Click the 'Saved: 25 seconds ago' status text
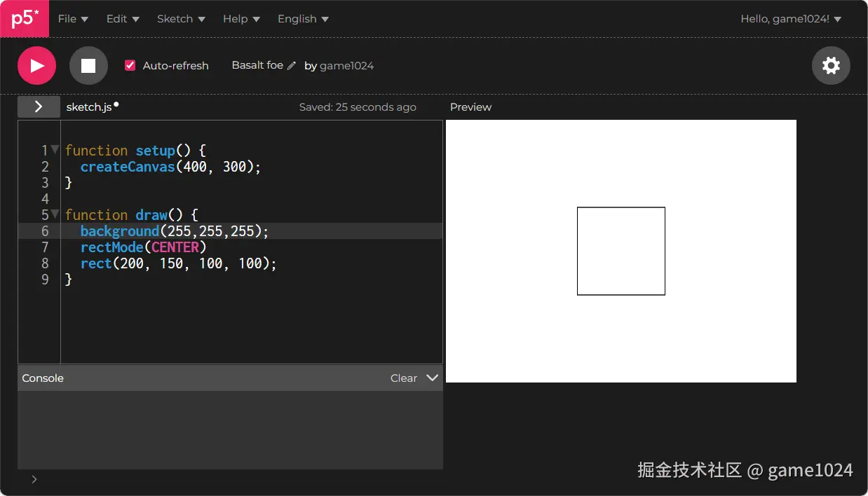This screenshot has width=868, height=496. coord(358,107)
